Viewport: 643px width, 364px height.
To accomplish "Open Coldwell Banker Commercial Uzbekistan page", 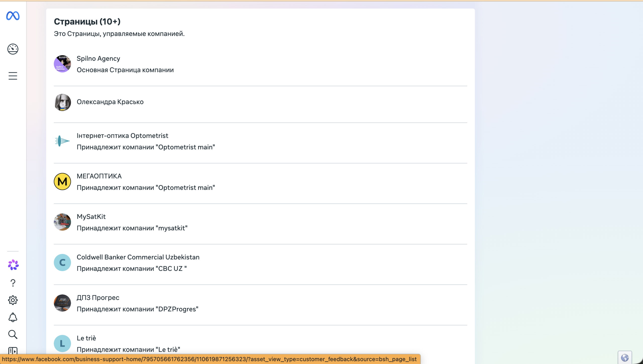I will pos(138,257).
